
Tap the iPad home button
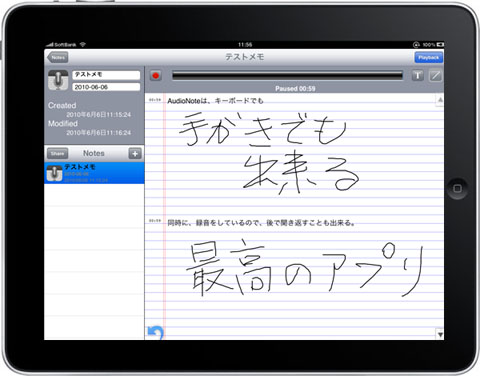[457, 189]
